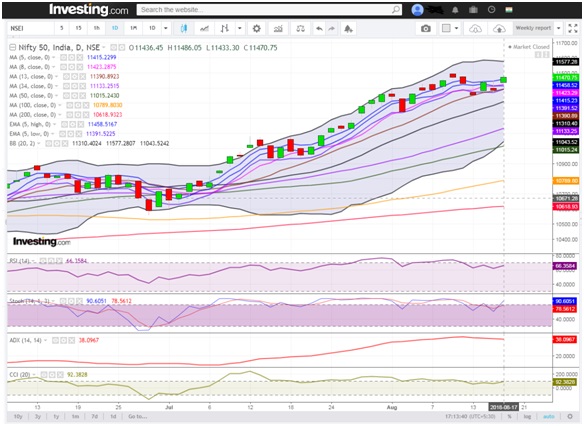This screenshot has height=426, width=584.
Task: Expand the MA (100, close, 0) dropdown arrow
Action: [x=60, y=105]
